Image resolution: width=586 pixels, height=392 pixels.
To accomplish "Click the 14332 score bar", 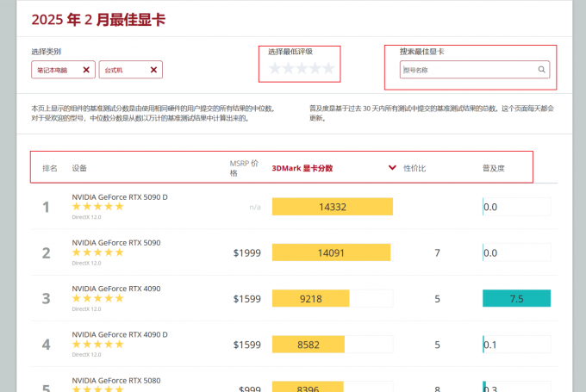I will [333, 207].
